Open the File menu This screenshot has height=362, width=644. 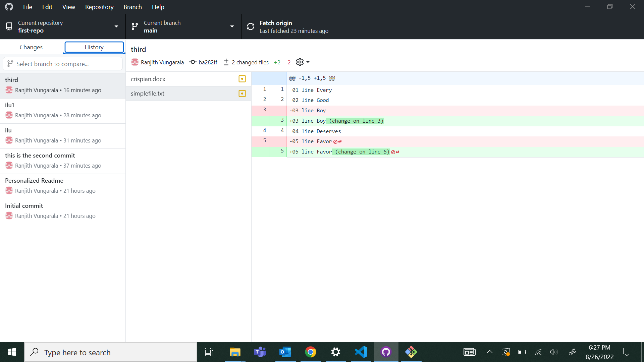[28, 7]
